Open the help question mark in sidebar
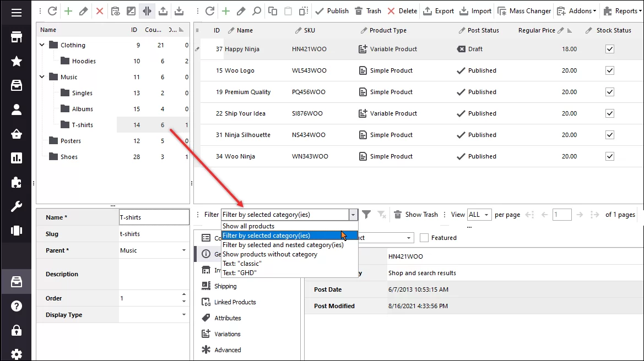 point(17,306)
